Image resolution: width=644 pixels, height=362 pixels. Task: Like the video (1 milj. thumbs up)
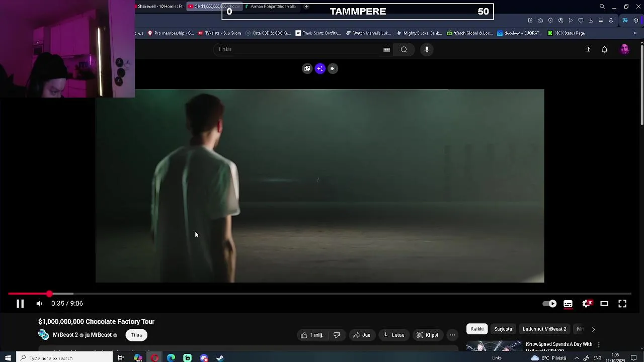[x=312, y=335]
